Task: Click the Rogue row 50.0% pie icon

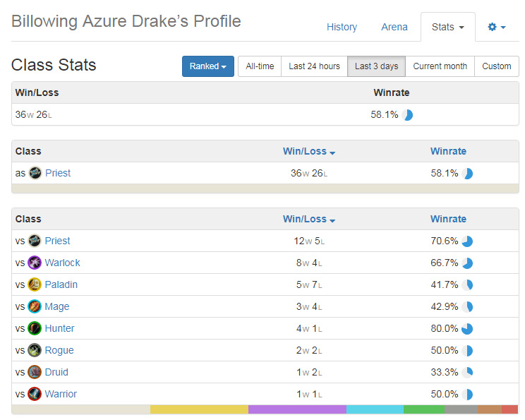Action: click(x=467, y=351)
